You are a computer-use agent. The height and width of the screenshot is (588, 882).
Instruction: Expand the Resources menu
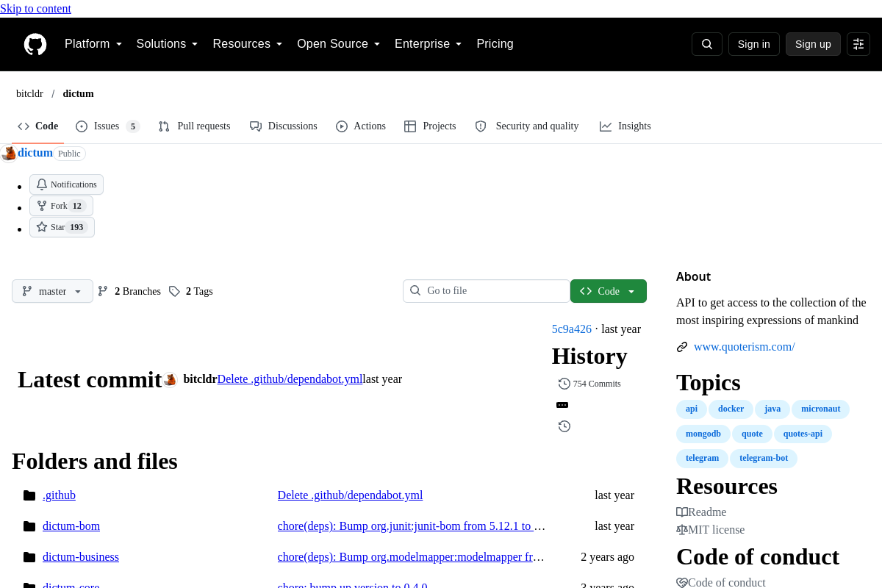(248, 44)
